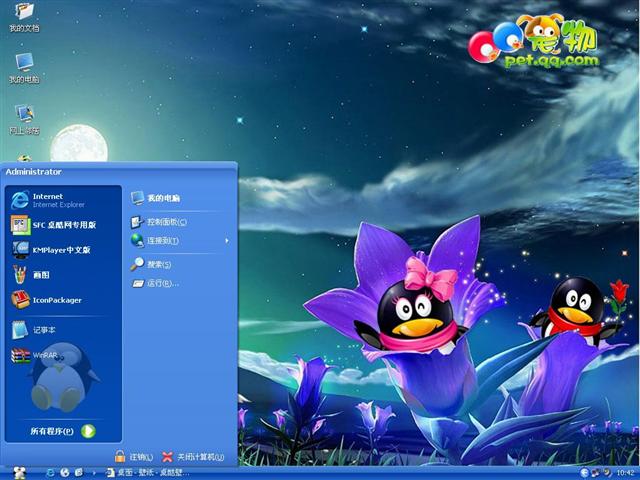Click the Run icon in Start menu
Viewport: 640px width, 480px height.
click(x=138, y=283)
